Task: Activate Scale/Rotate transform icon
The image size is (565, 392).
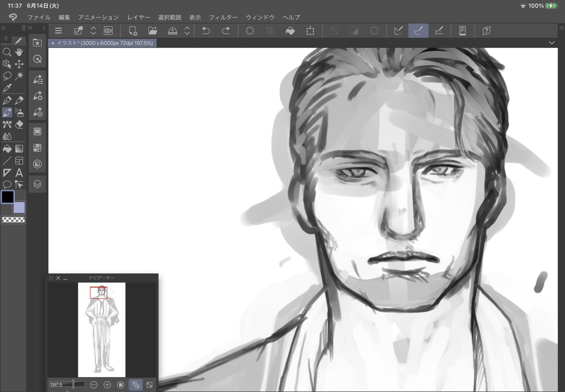Action: coord(310,31)
